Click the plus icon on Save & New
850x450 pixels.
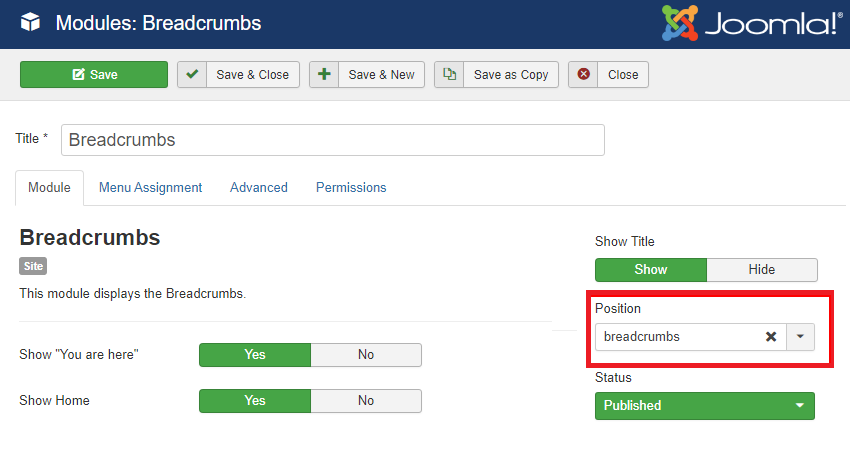[324, 74]
